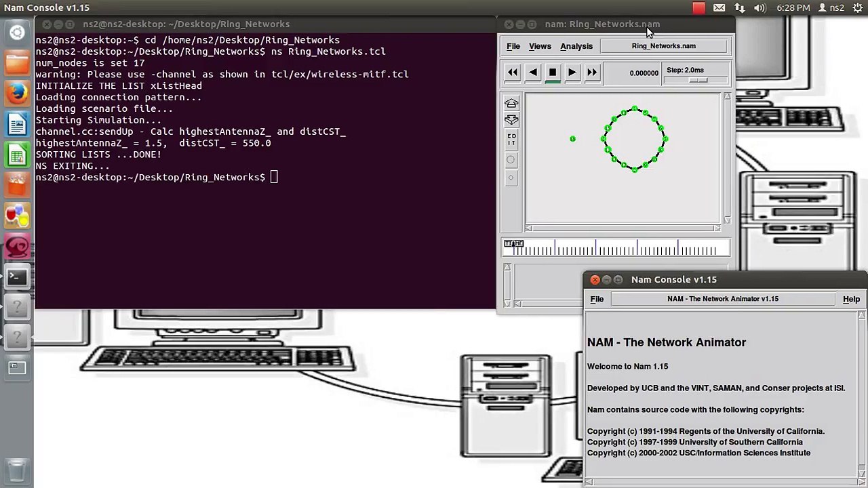
Task: Click the second question-mark launcher icon
Action: (18, 338)
